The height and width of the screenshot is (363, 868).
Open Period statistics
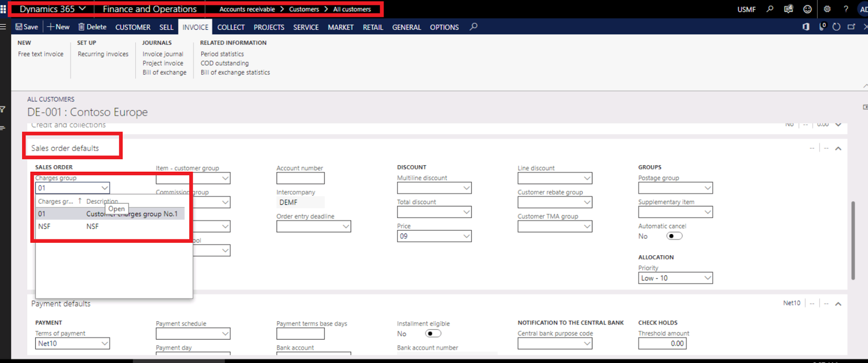(x=222, y=54)
